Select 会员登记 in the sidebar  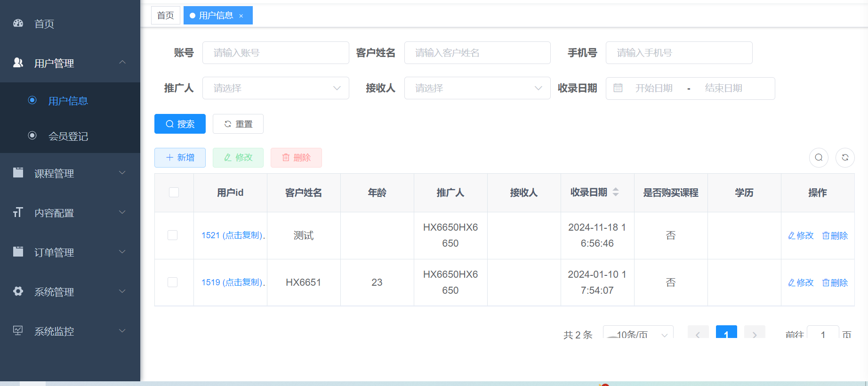pos(68,136)
